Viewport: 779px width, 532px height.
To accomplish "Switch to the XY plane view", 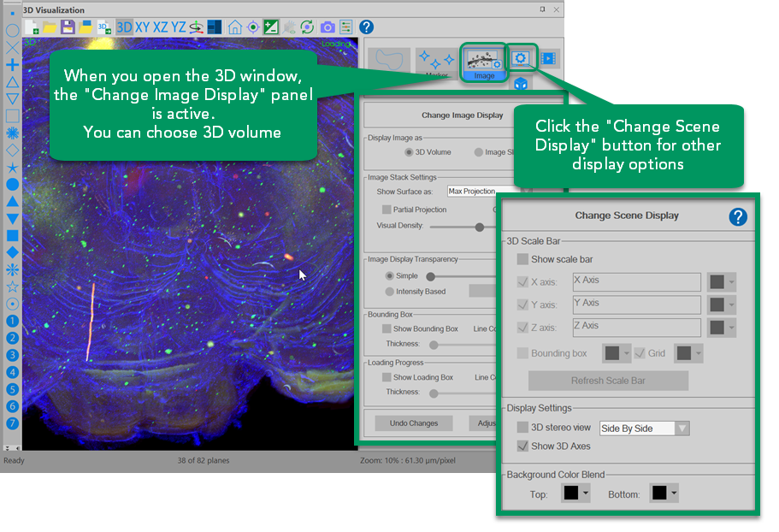I will click(x=143, y=27).
